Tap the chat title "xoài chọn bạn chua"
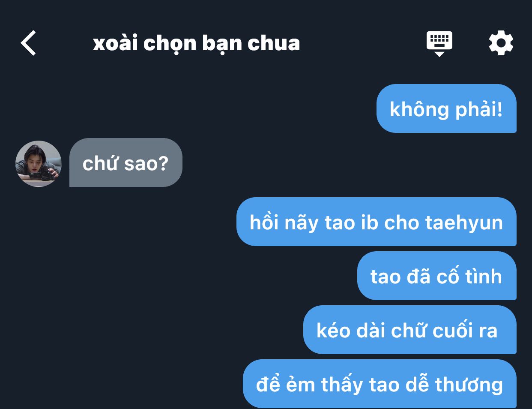This screenshot has height=409, width=532. 196,43
